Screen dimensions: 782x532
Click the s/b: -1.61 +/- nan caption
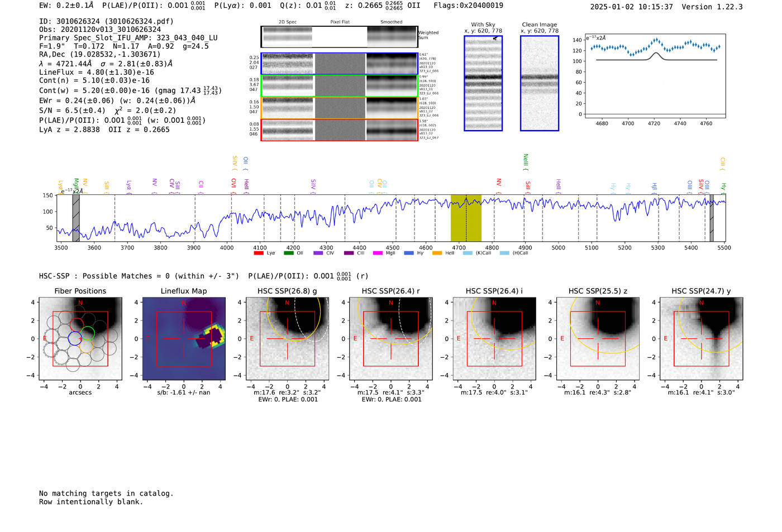click(184, 392)
